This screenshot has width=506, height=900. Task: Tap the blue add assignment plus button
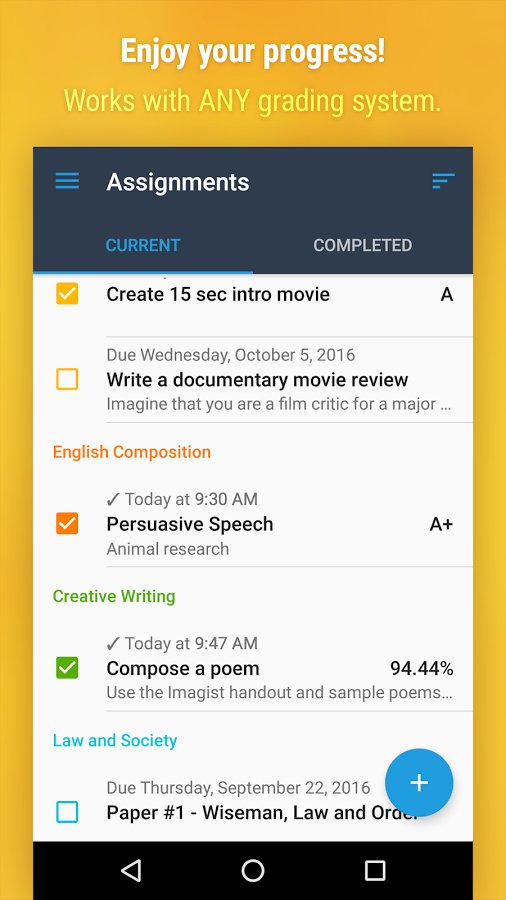pyautogui.click(x=419, y=782)
